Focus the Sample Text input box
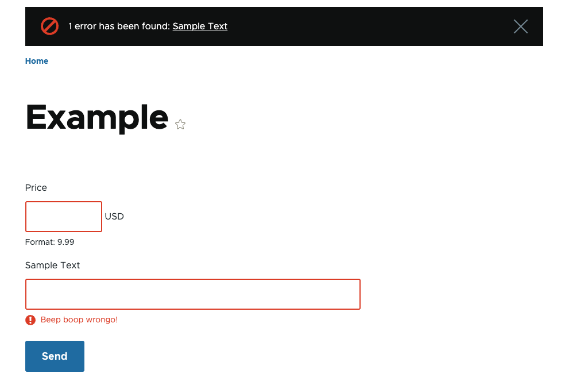The height and width of the screenshot is (381, 588). (192, 294)
